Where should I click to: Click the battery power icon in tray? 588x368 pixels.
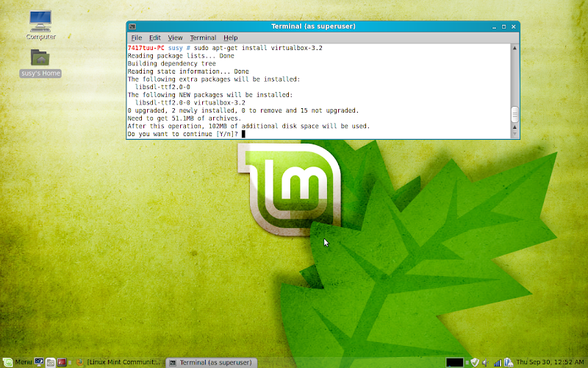coord(509,362)
